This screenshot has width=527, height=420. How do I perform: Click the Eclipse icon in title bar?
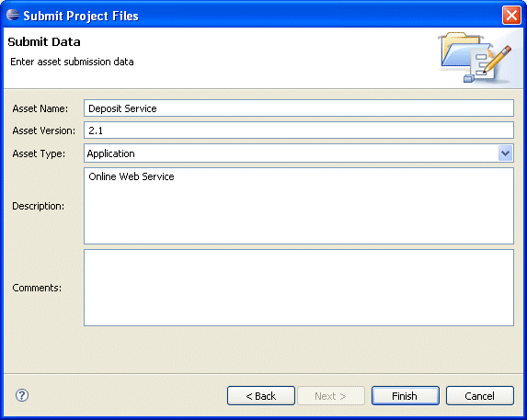13,15
